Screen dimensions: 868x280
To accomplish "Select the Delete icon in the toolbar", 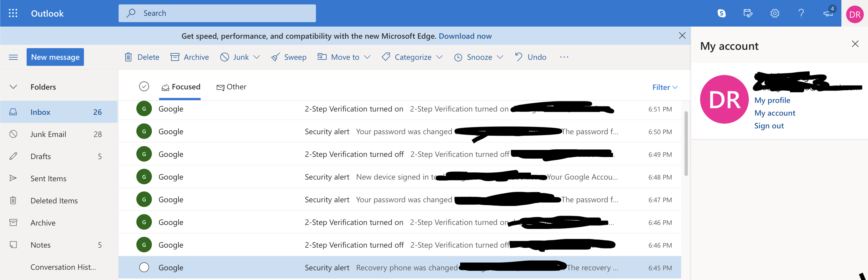I will coord(128,57).
